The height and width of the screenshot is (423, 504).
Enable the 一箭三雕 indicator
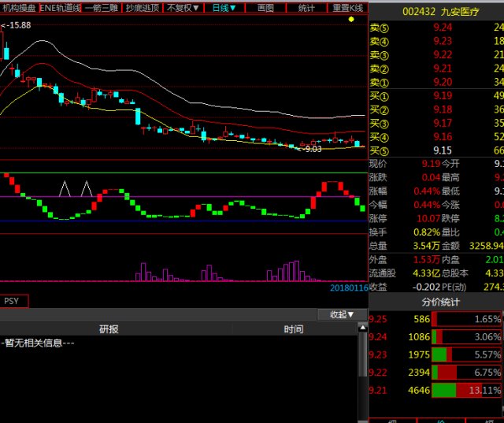(102, 7)
